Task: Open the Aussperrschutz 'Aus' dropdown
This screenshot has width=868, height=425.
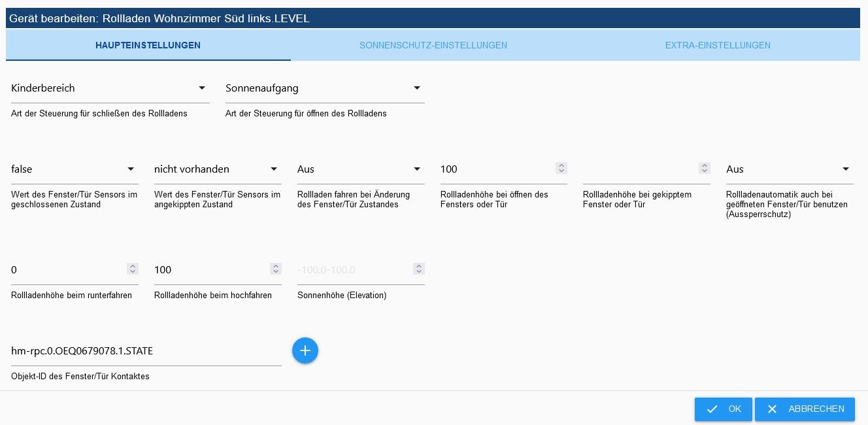Action: 789,169
